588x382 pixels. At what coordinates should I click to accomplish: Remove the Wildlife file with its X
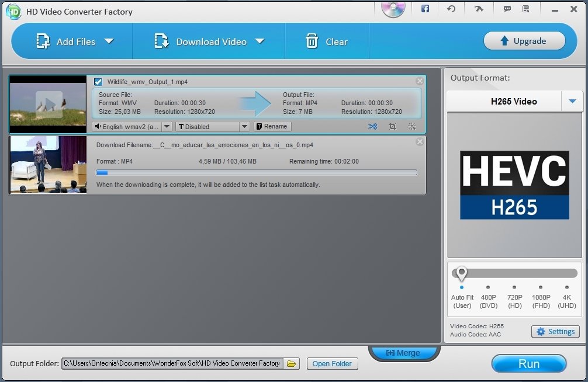point(420,81)
